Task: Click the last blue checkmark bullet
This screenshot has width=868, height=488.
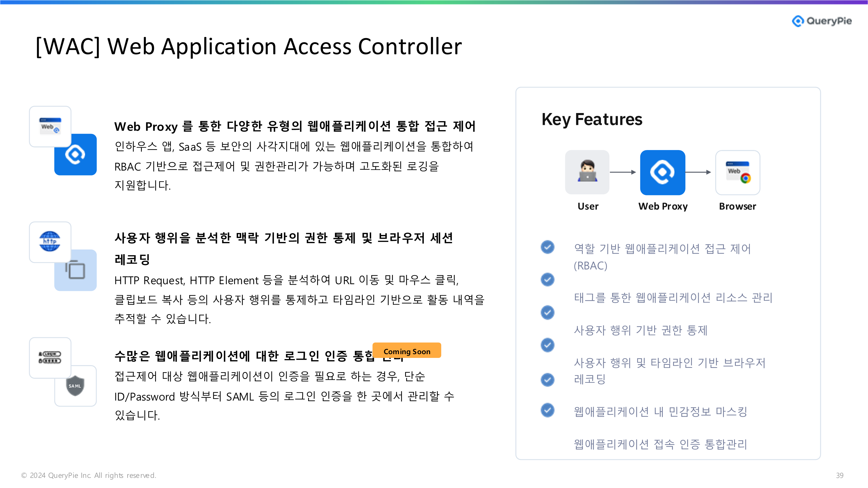Action: 547,410
